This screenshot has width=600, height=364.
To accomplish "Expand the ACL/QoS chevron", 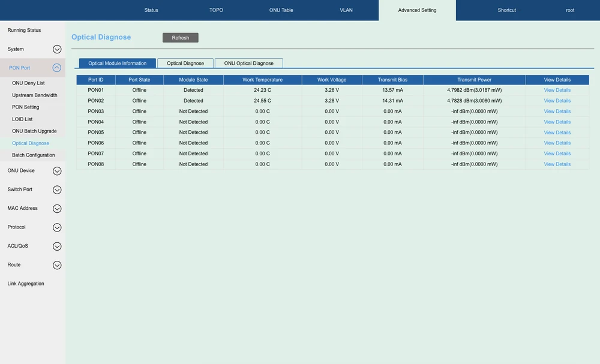I will 57,246.
